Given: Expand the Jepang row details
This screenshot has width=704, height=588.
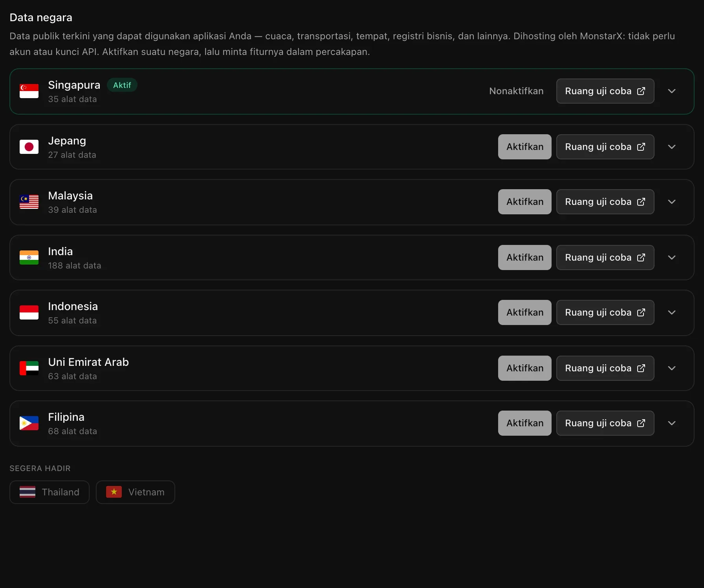Looking at the screenshot, I should pos(672,147).
